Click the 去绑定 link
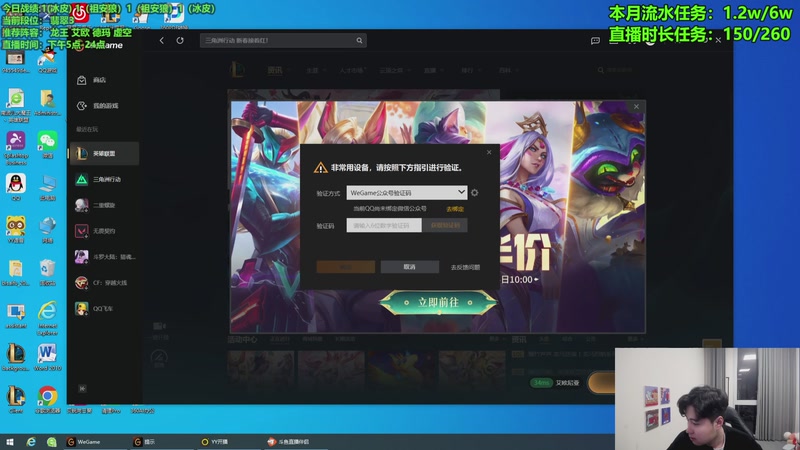Image resolution: width=800 pixels, height=450 pixels. (x=455, y=209)
